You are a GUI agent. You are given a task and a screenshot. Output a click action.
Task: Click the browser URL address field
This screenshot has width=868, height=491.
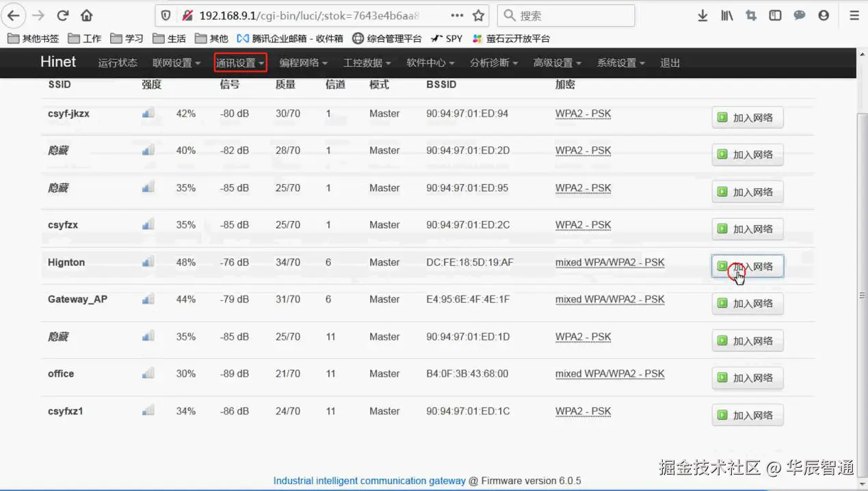(308, 15)
